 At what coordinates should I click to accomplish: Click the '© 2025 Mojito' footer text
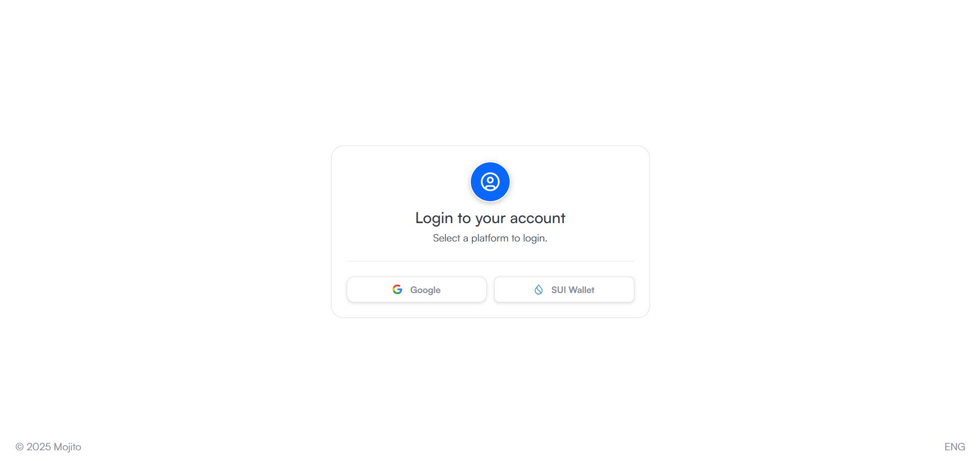(49, 447)
